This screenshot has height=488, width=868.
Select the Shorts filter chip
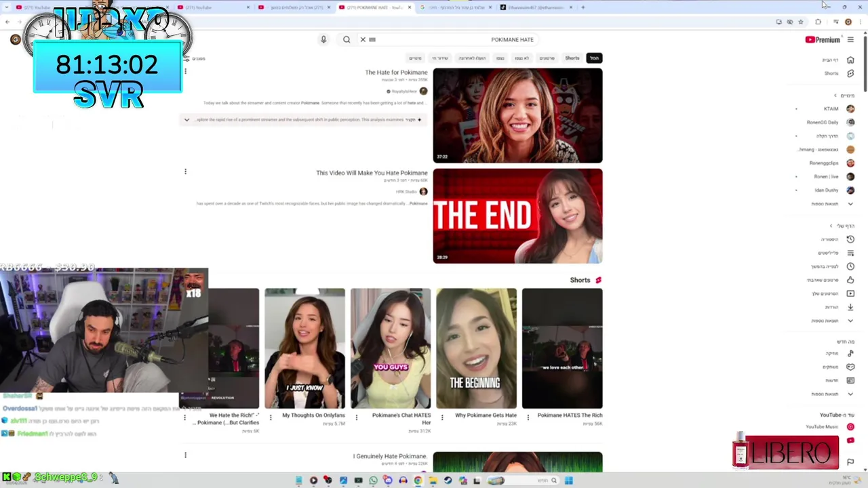pyautogui.click(x=572, y=58)
